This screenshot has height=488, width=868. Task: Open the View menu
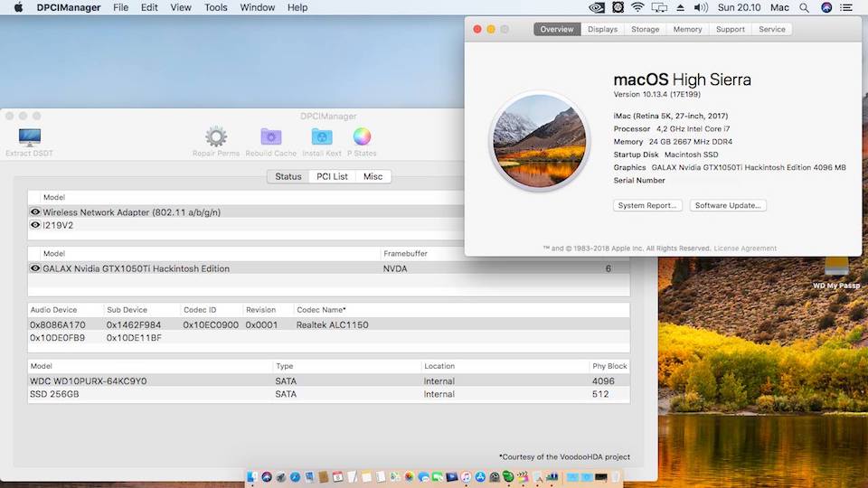181,8
